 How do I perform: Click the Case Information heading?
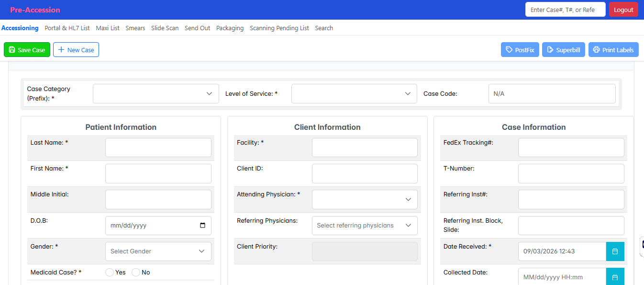point(534,127)
